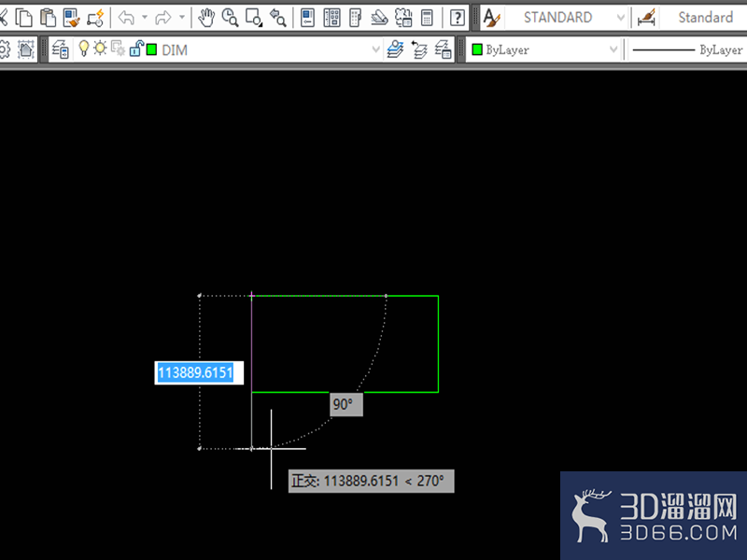This screenshot has height=560, width=747.
Task: Open the Layer Properties Manager icon
Action: pos(61,49)
